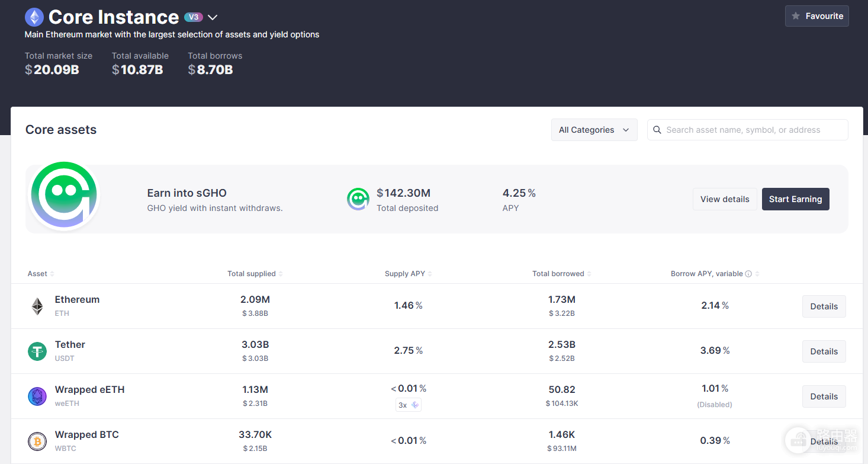Click Tether's total borrowed 2.53B

(x=562, y=345)
